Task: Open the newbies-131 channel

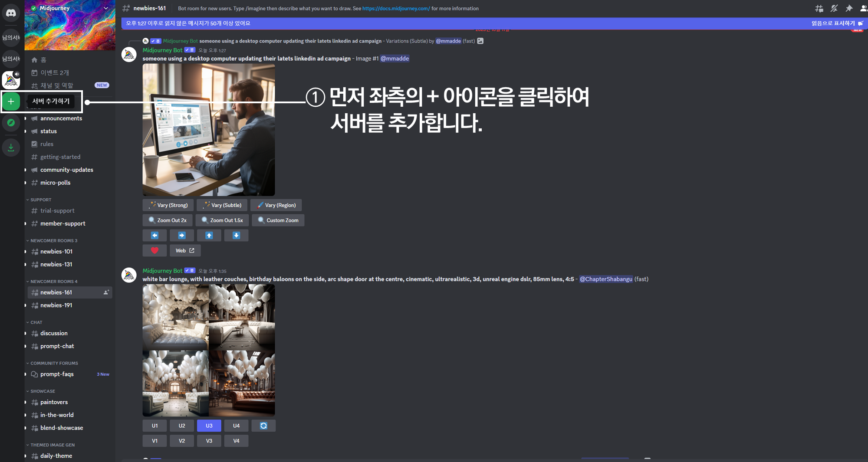Action: tap(69, 265)
